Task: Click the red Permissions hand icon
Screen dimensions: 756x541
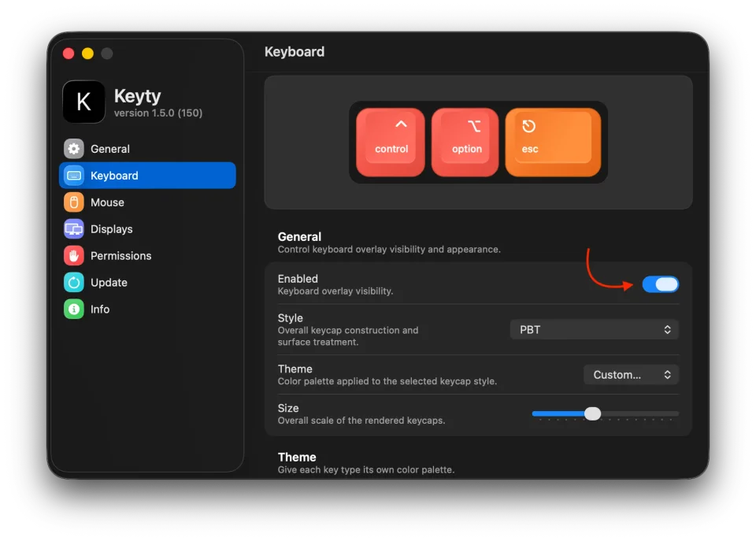Action: click(x=74, y=256)
